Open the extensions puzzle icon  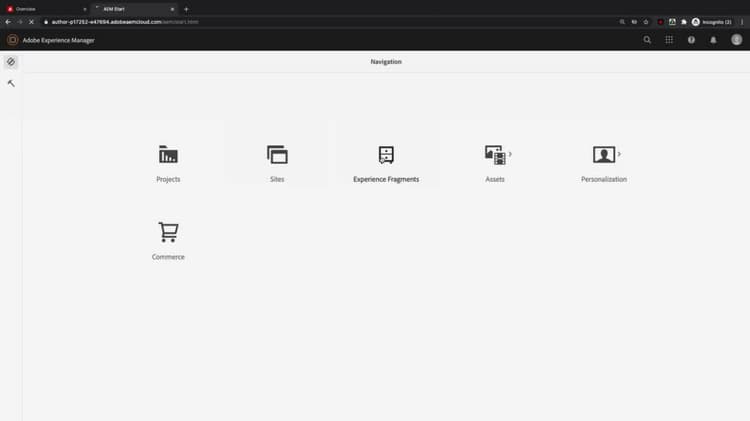684,22
